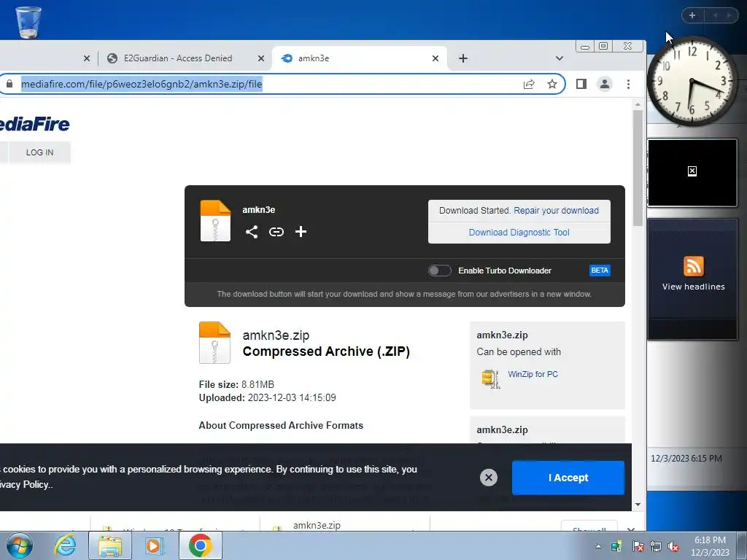The image size is (747, 560).
Task: Open the network status tray icon
Action: (656, 546)
